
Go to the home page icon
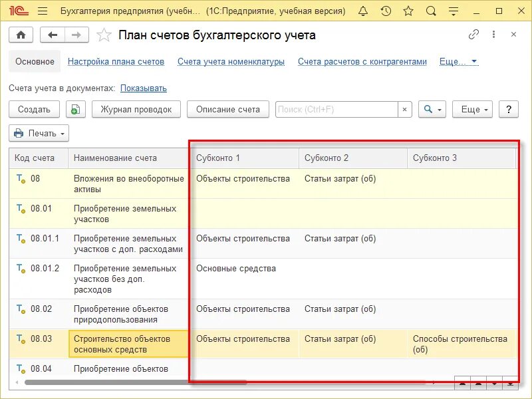point(21,35)
